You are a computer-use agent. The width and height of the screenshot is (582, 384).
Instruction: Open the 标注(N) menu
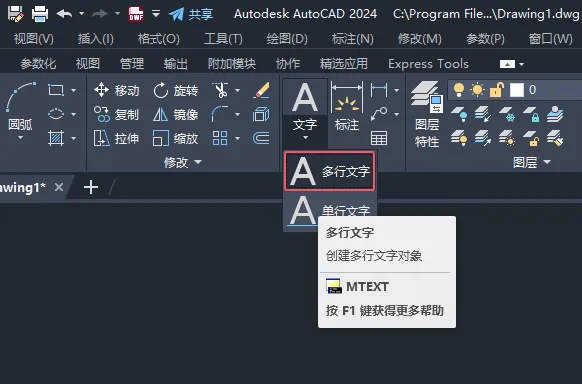[x=353, y=39]
